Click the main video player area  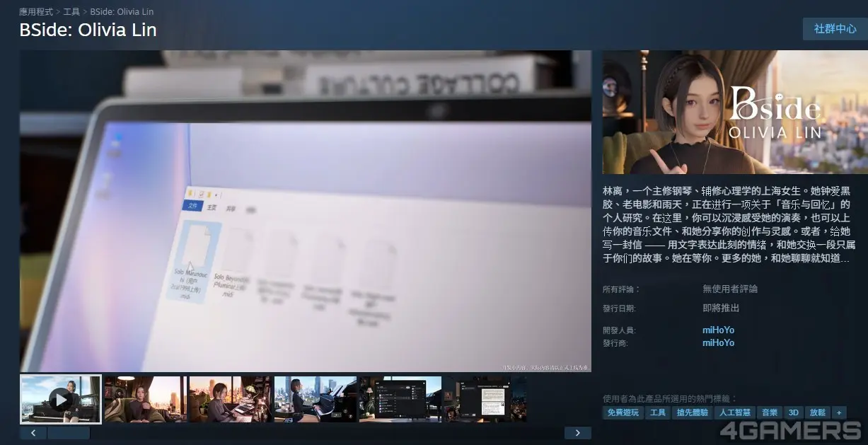[306, 211]
